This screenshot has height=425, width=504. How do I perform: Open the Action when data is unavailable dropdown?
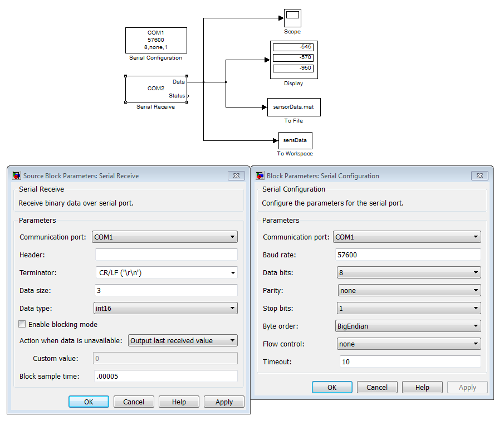(233, 340)
